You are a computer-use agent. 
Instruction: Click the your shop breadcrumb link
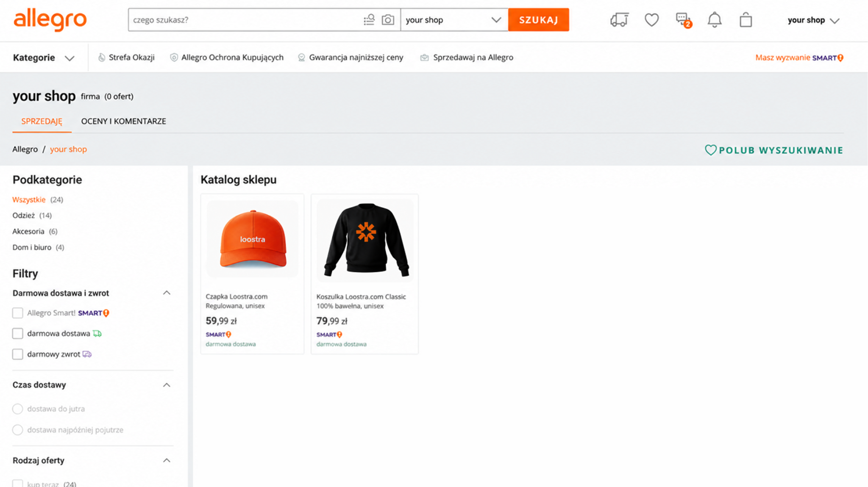coord(68,149)
